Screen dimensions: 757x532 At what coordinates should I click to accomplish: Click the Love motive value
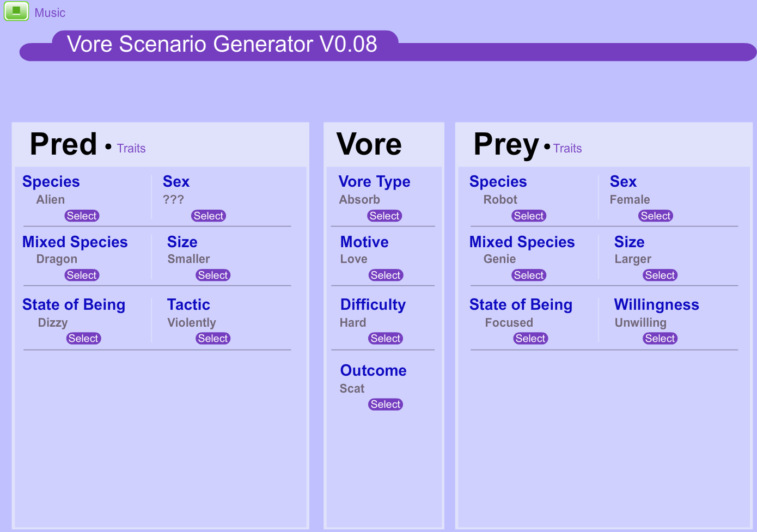(354, 259)
